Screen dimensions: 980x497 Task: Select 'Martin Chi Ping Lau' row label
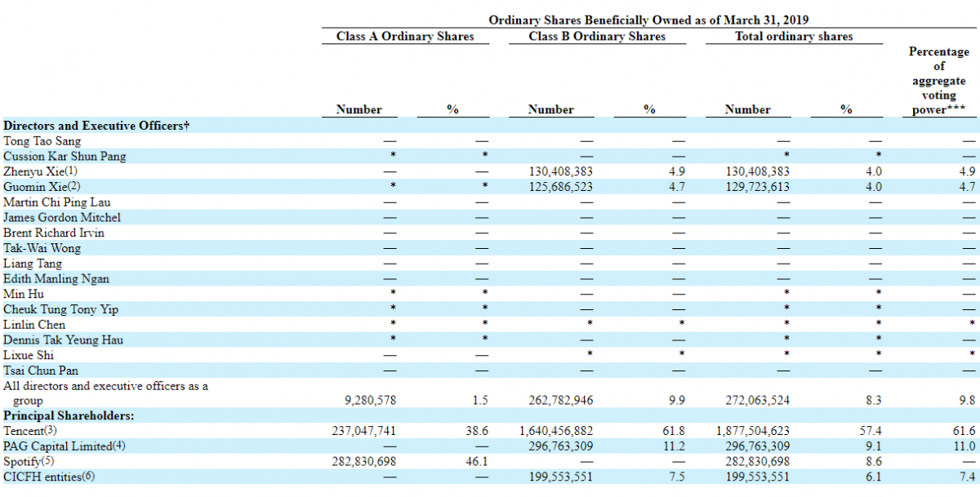57,202
